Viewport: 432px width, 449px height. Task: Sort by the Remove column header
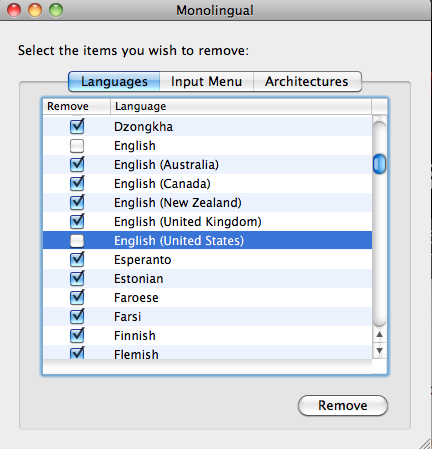(77, 106)
